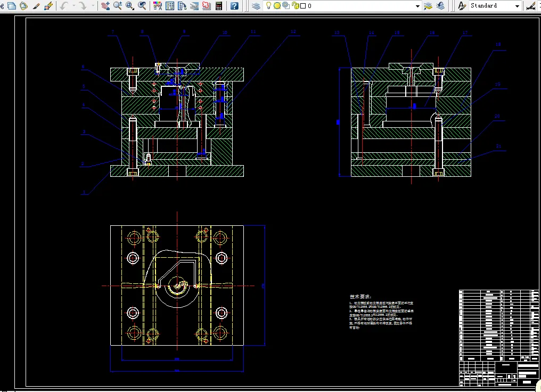Toggle viewport freeze icon for layer 0
The width and height of the screenshot is (541, 392).
(286, 5)
